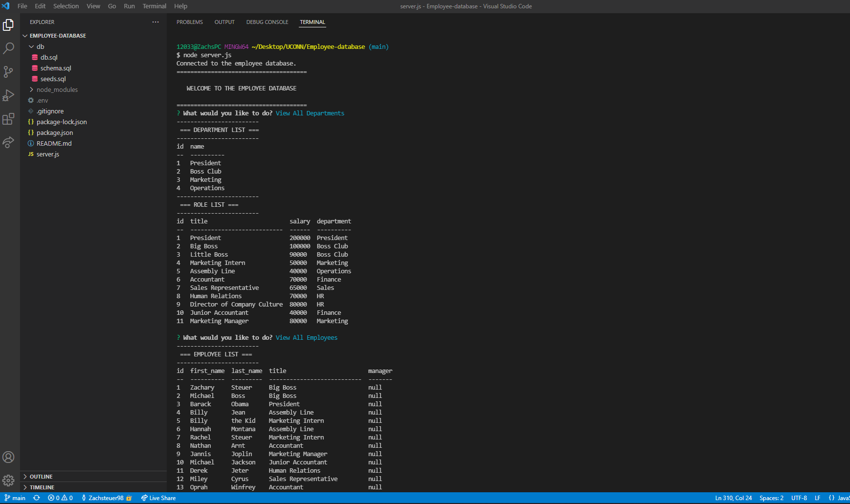Open the Run and Debug view

click(8, 95)
